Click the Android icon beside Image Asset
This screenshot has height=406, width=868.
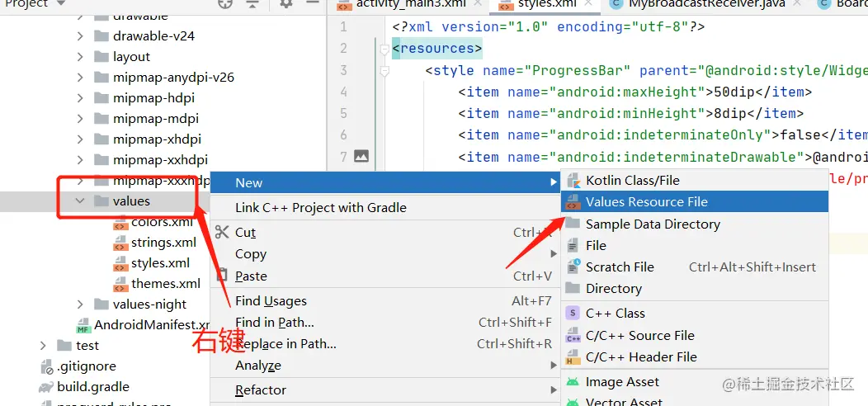(573, 381)
